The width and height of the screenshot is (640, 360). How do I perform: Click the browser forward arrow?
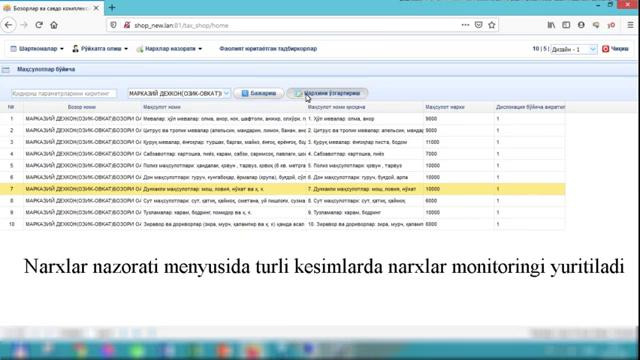pos(24,25)
